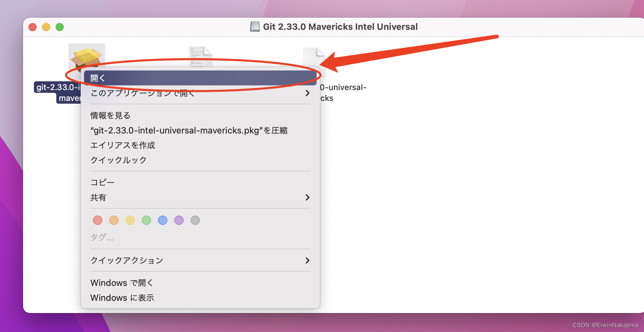Select 情報を見る in the context menu

[200, 116]
